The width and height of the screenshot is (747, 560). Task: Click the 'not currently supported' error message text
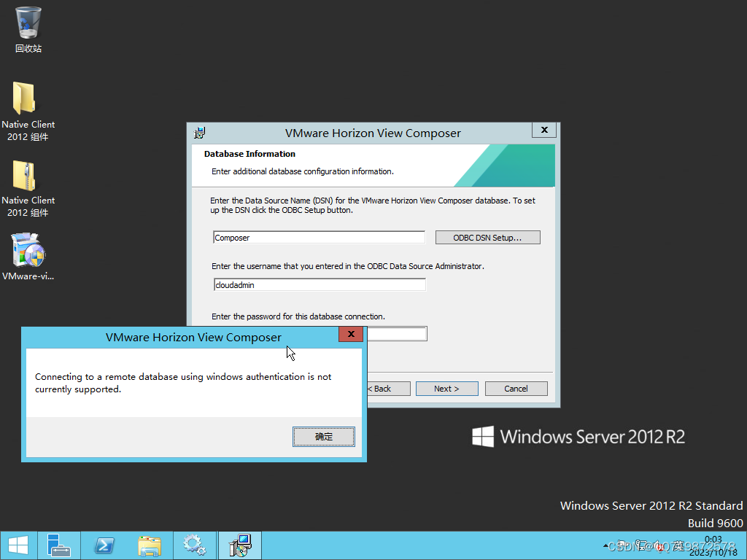coord(183,383)
